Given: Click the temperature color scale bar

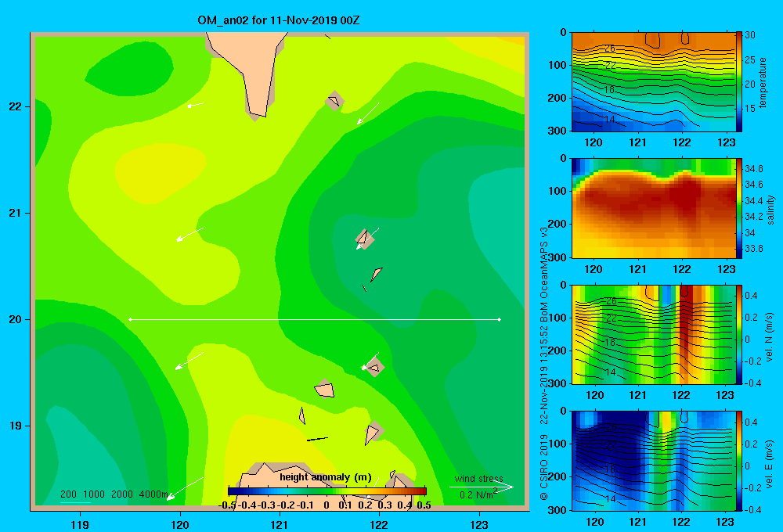Looking at the screenshot, I should pyautogui.click(x=738, y=82).
